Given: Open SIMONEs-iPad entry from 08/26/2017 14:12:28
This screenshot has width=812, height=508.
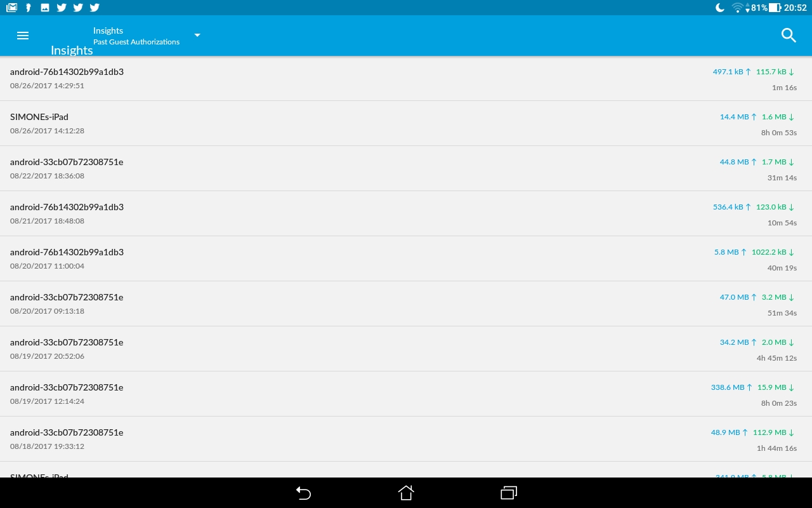Looking at the screenshot, I should [x=406, y=124].
